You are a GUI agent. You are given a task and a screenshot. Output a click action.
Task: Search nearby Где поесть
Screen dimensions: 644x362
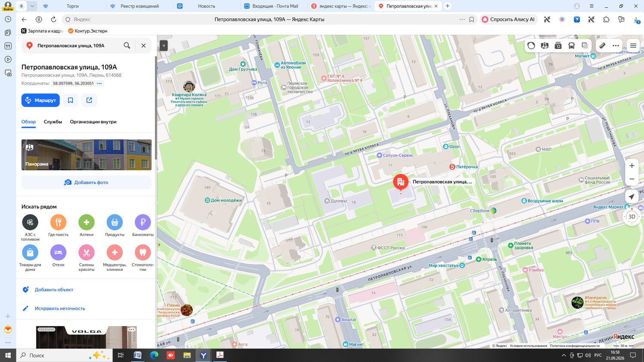(58, 226)
